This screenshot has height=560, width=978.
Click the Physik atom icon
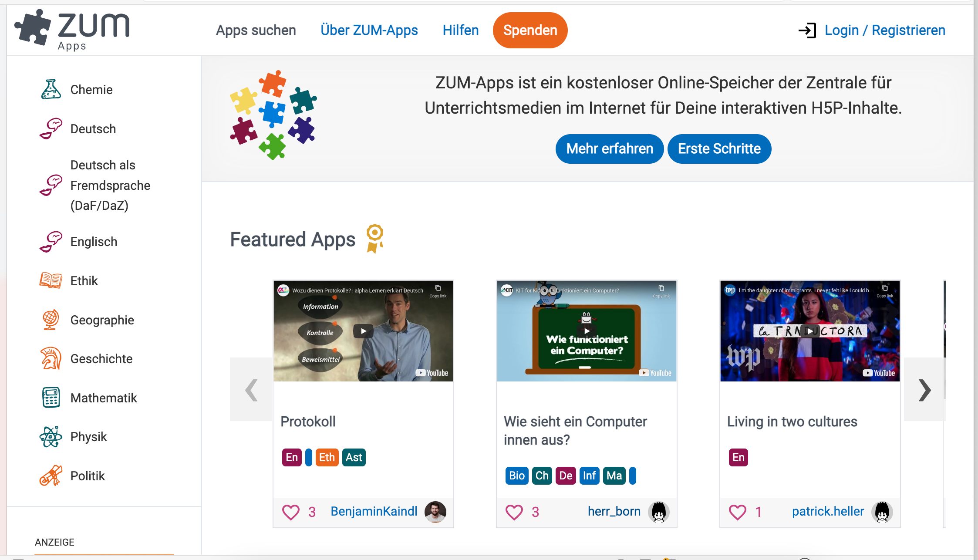pos(51,436)
